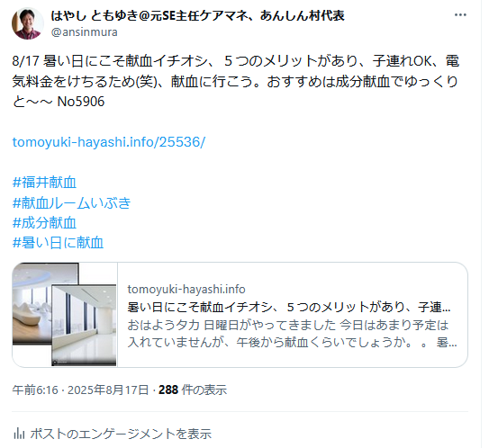
Task: Open the #成分献血 hashtag
Action: pos(44,222)
